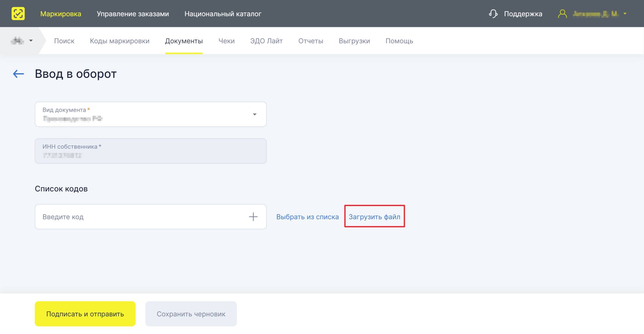Open the Коды маркировки tab
The height and width of the screenshot is (334, 644).
(x=120, y=41)
